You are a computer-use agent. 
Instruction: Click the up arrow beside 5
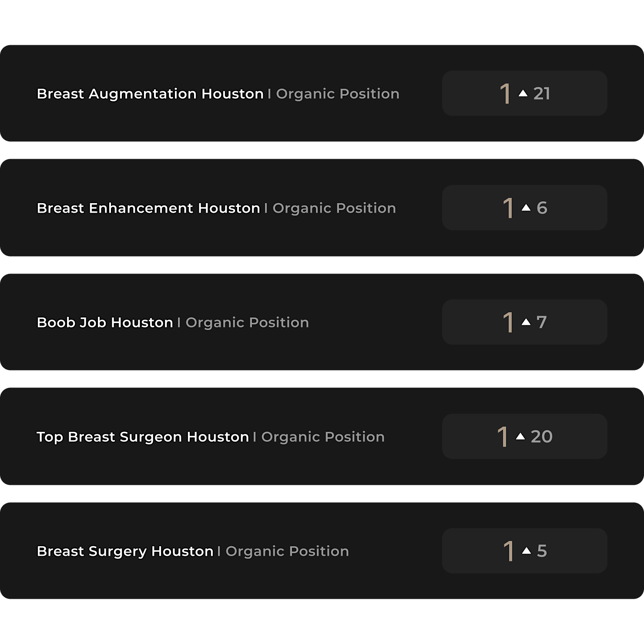tap(527, 551)
